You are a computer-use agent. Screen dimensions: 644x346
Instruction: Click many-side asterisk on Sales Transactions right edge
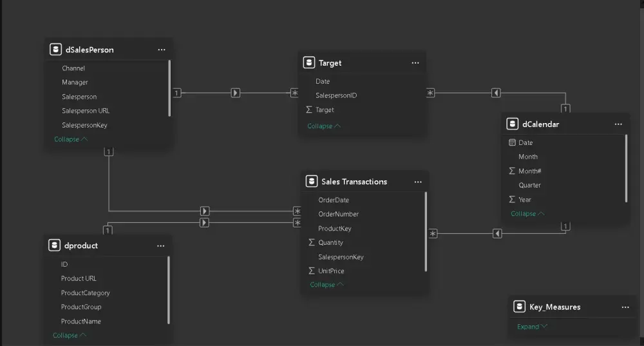pyautogui.click(x=433, y=234)
